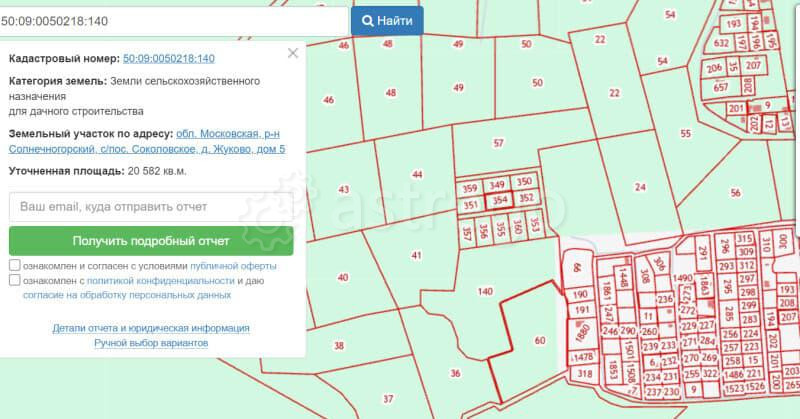Select parcel 351 on the map
The height and width of the screenshot is (419, 800).
[x=470, y=205]
